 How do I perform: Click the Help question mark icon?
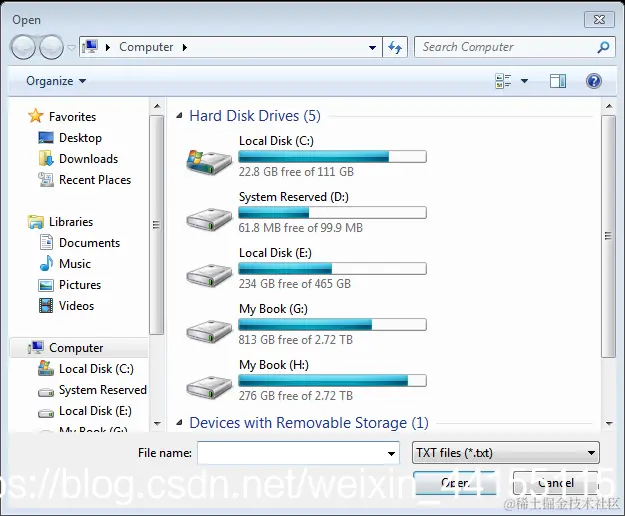click(594, 81)
